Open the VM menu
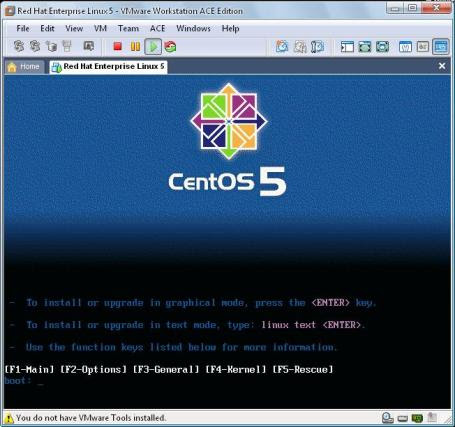455x427 pixels. [x=100, y=28]
